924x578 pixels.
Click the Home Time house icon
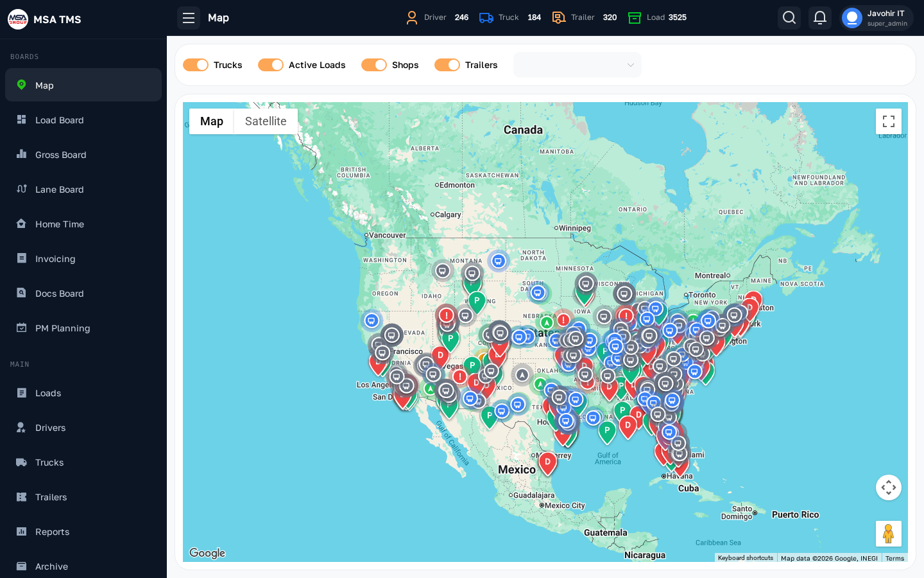[22, 223]
